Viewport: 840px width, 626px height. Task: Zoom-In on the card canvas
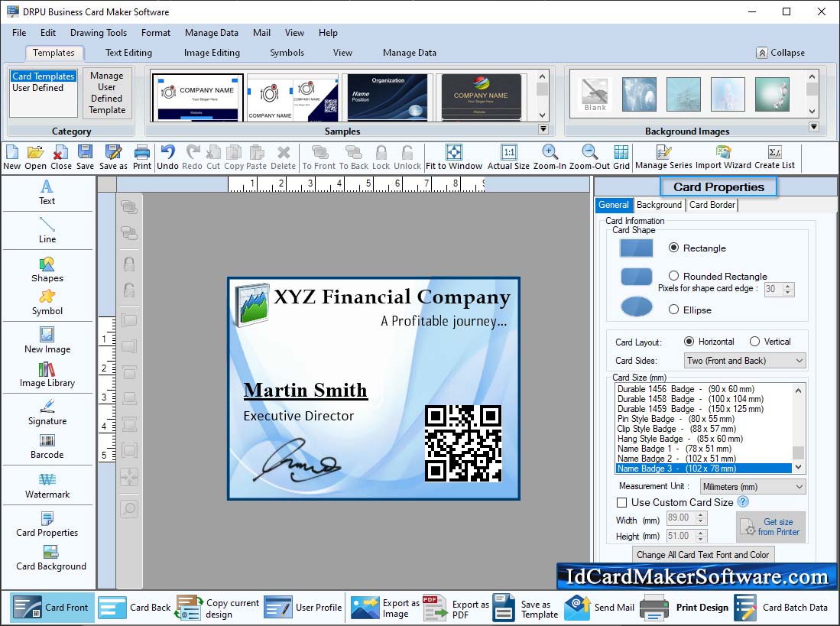click(x=550, y=157)
